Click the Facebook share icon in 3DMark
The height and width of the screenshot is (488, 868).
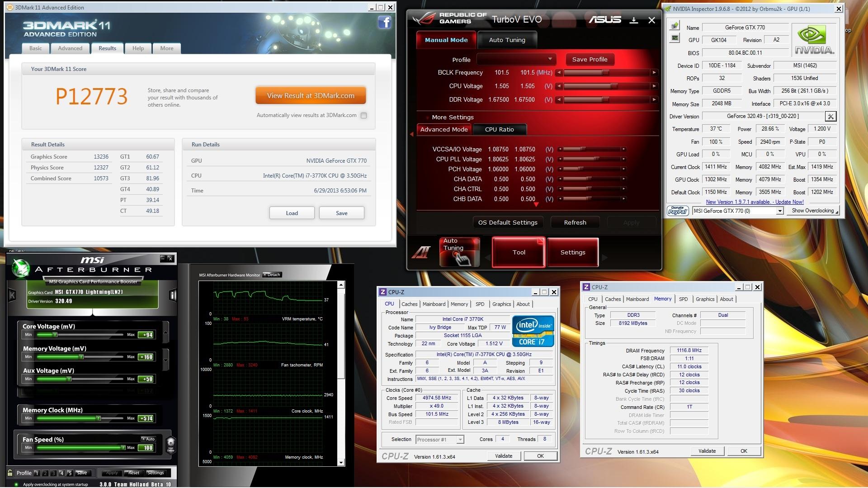pyautogui.click(x=384, y=22)
